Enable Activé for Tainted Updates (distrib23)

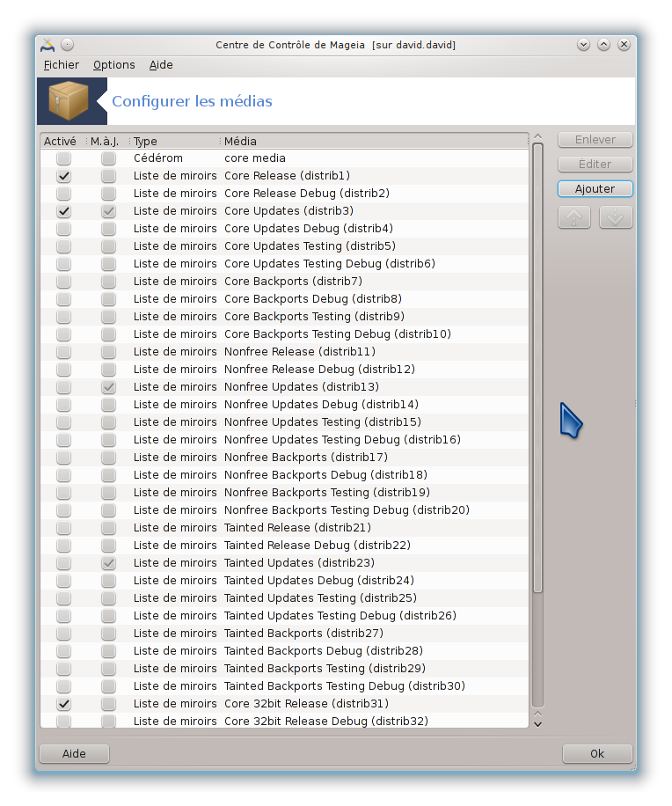[x=63, y=563]
